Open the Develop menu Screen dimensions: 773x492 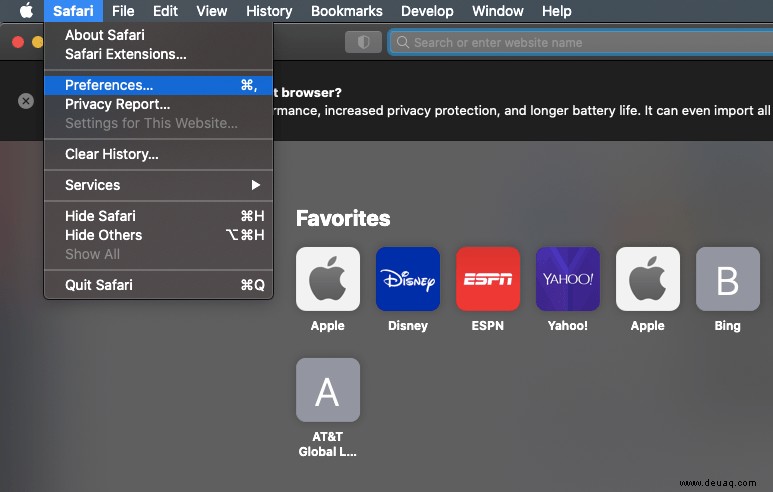point(427,11)
